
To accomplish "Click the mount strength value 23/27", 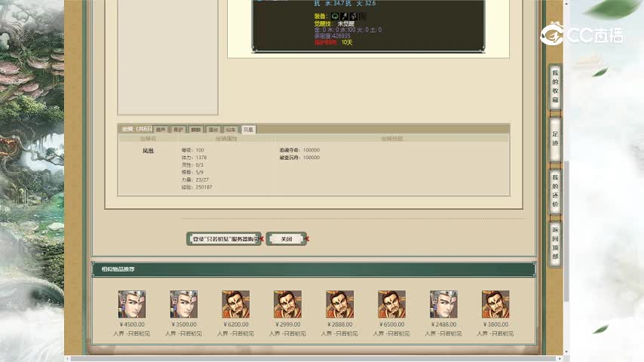I will (202, 179).
